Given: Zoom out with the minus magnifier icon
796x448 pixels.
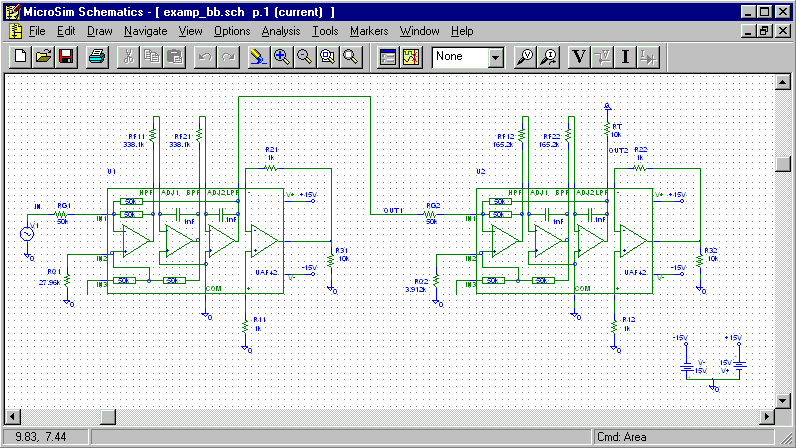Looking at the screenshot, I should [x=304, y=57].
